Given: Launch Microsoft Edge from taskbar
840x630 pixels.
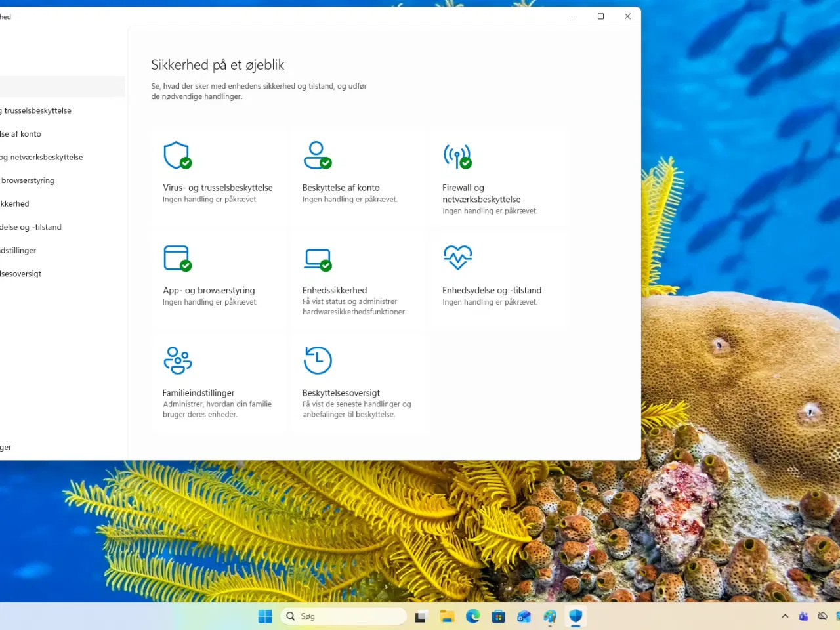Looking at the screenshot, I should click(472, 616).
